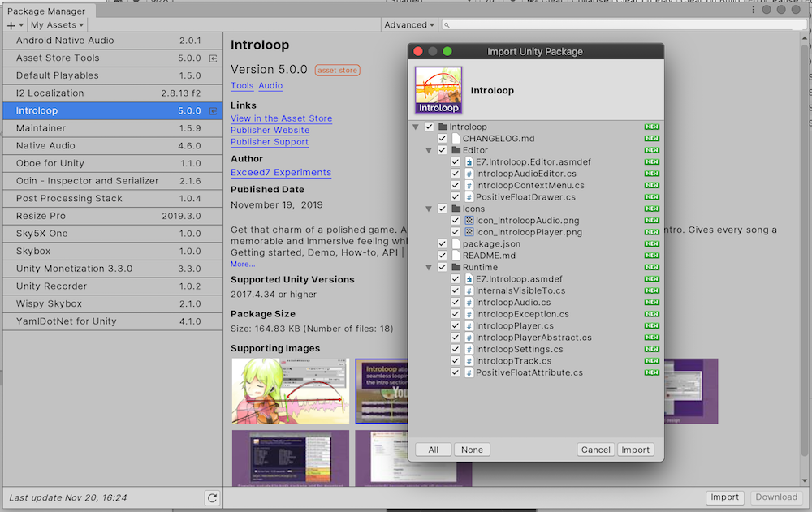Toggle the Runtime folder checkbox
The width and height of the screenshot is (812, 512).
click(443, 267)
